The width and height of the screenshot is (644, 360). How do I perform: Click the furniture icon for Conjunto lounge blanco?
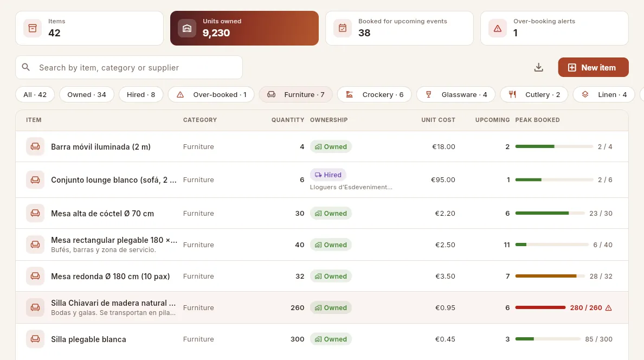tap(35, 180)
